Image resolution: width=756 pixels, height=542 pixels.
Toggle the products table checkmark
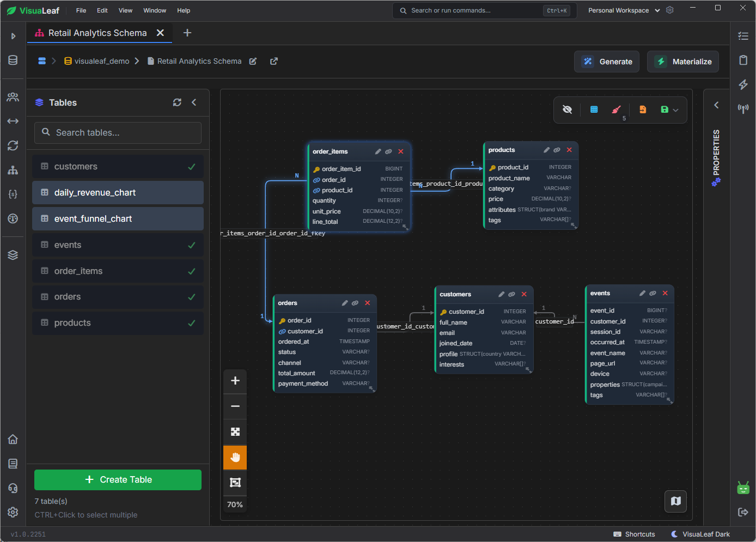[192, 323]
